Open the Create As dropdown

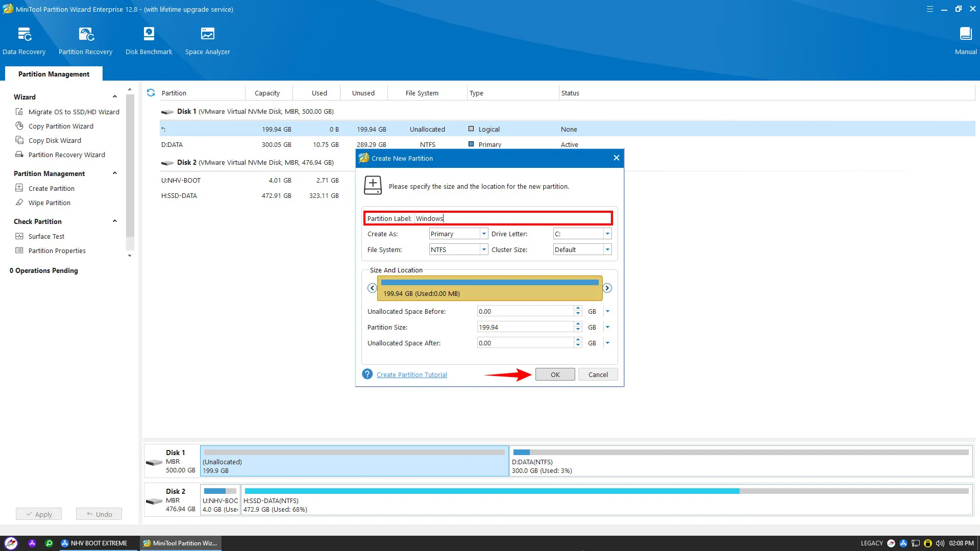pos(483,234)
